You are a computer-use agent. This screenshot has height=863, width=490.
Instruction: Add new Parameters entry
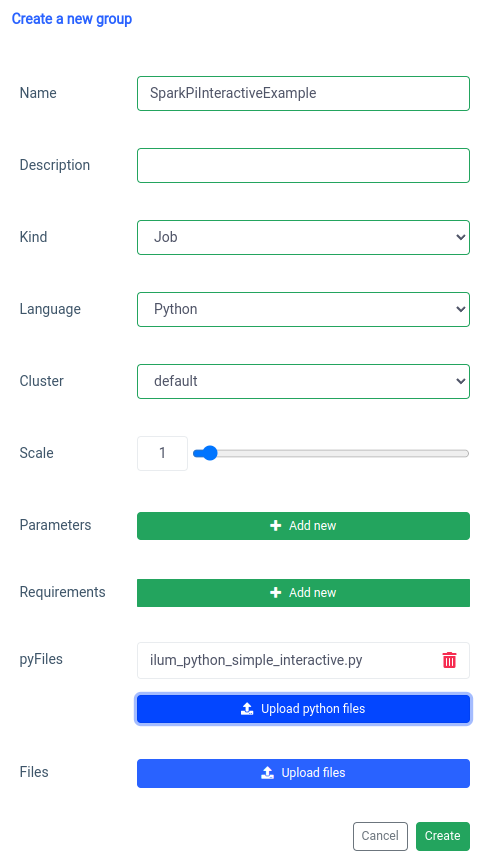pyautogui.click(x=303, y=526)
